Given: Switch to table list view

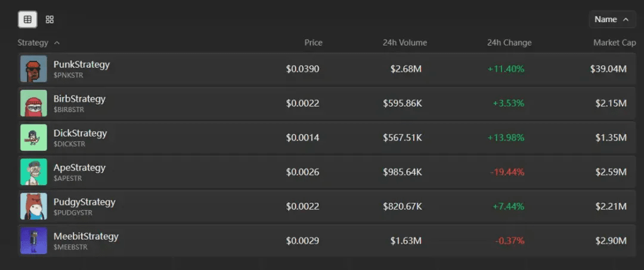Looking at the screenshot, I should 27,20.
